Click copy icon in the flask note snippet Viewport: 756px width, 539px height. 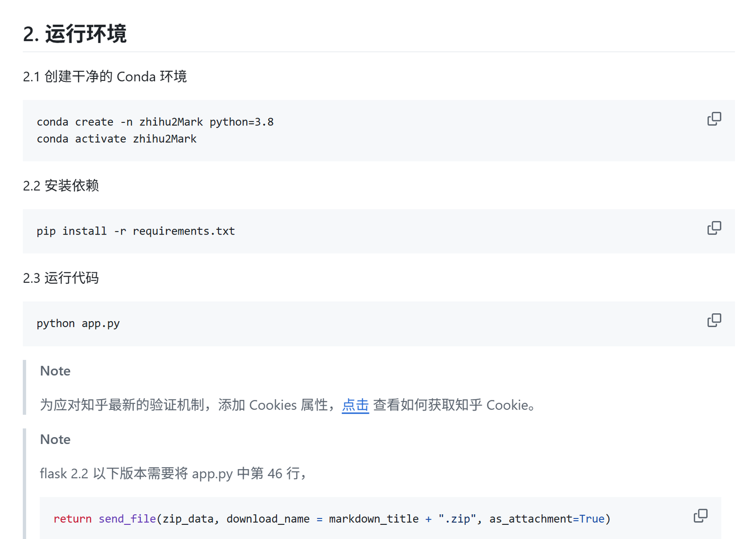pos(700,515)
